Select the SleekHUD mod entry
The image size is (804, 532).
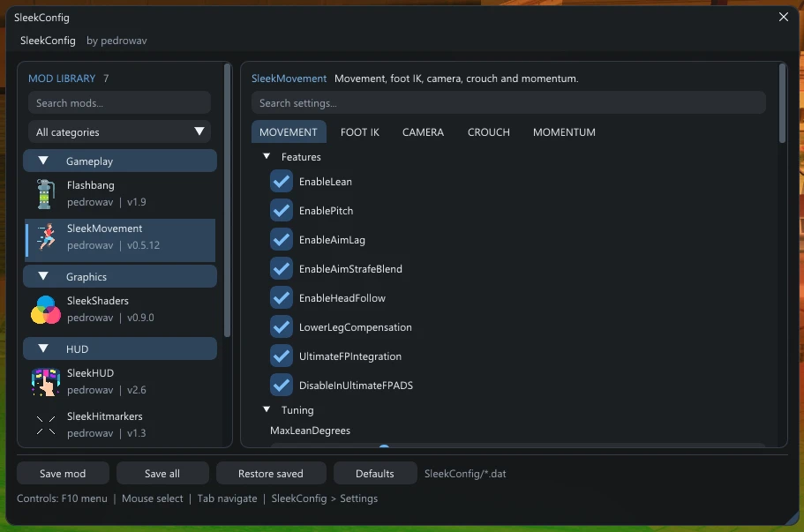pos(119,382)
